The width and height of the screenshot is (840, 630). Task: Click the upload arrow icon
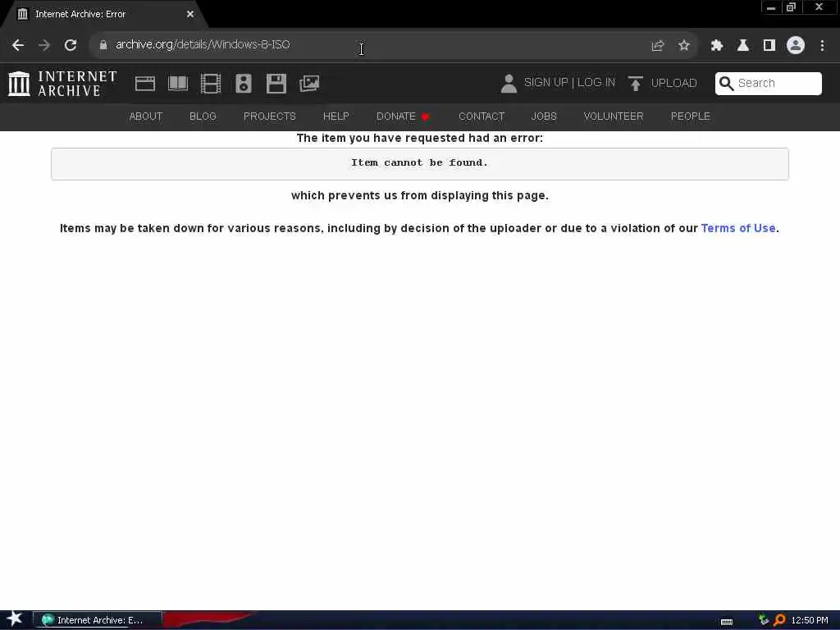[636, 84]
